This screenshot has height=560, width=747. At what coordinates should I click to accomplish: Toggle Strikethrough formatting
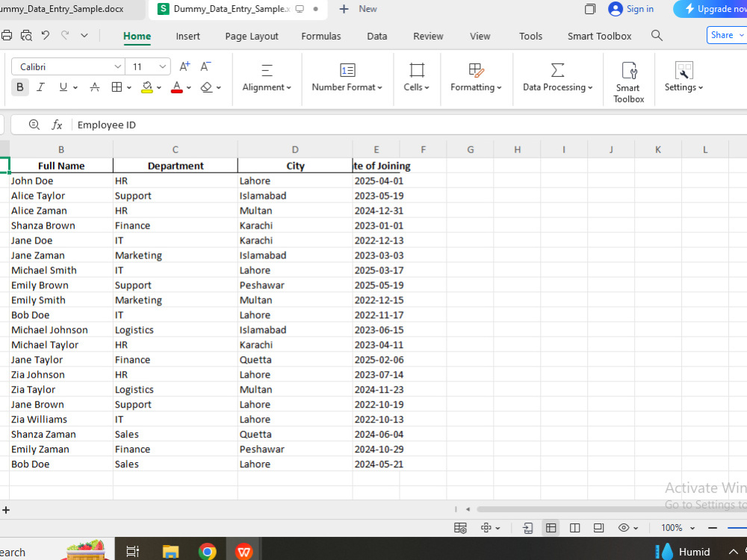click(x=95, y=87)
